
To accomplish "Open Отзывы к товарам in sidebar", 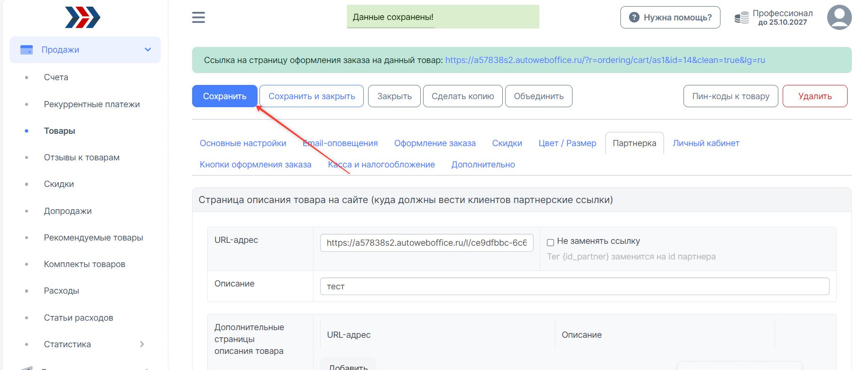I will [x=82, y=157].
